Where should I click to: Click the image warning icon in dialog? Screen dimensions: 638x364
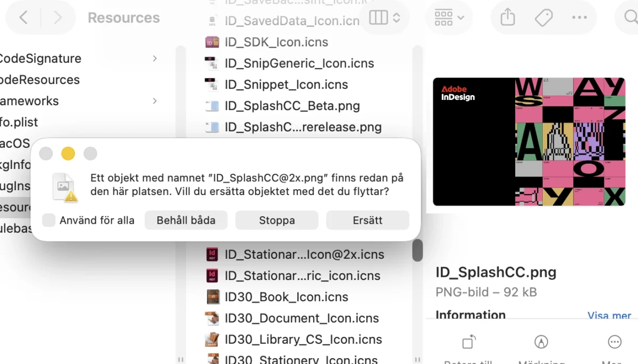[x=65, y=188]
